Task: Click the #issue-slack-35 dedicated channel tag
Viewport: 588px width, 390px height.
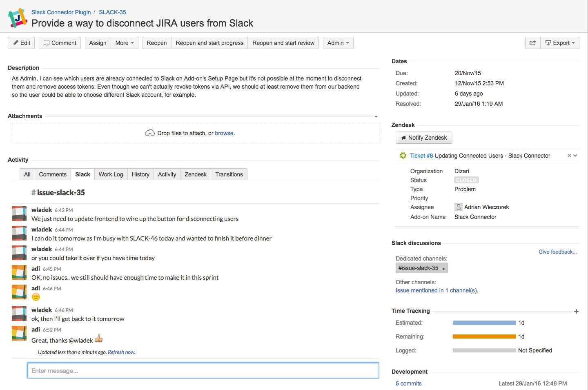Action: (422, 268)
